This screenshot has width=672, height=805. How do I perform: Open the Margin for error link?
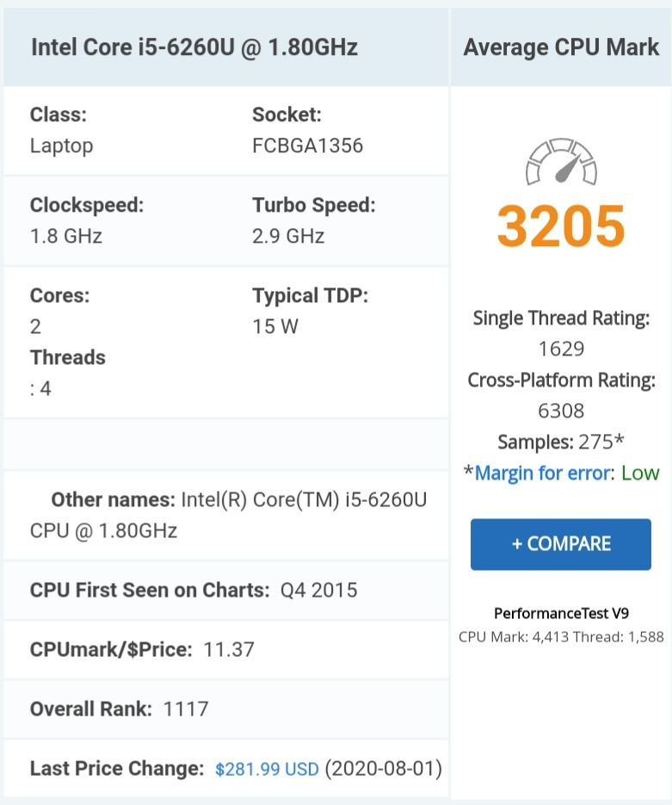(x=544, y=473)
